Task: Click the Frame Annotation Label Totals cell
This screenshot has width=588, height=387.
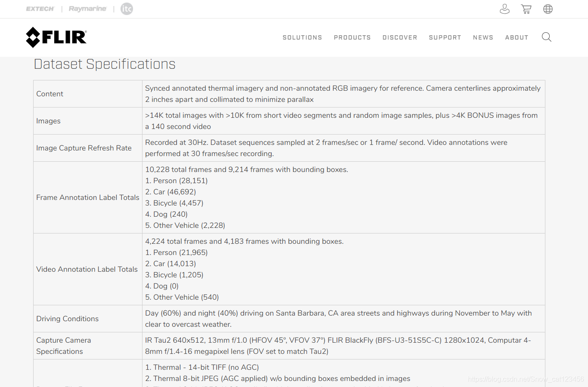Action: 88,197
